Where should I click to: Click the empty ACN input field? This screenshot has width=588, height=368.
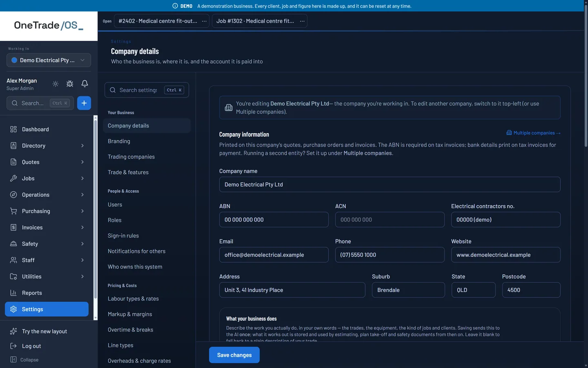coord(390,220)
